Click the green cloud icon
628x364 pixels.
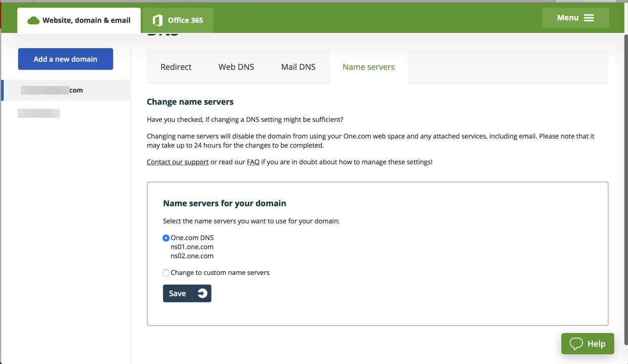33,20
